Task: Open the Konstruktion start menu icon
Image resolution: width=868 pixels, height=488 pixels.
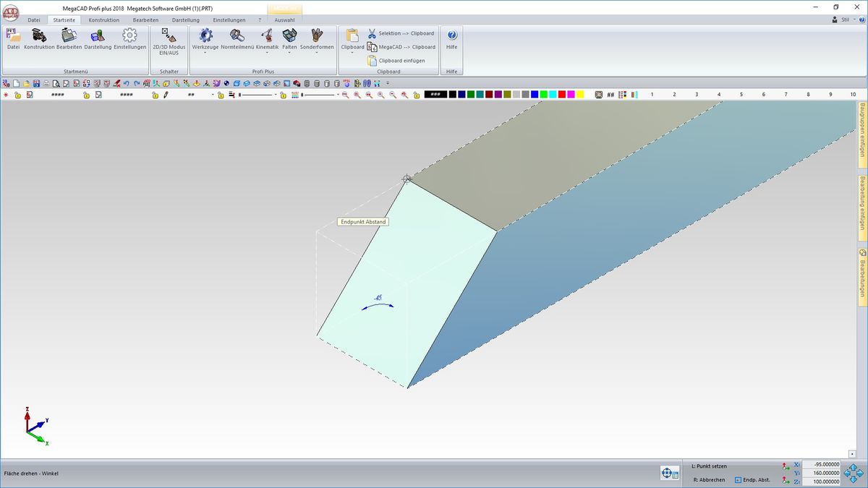Action: [39, 38]
